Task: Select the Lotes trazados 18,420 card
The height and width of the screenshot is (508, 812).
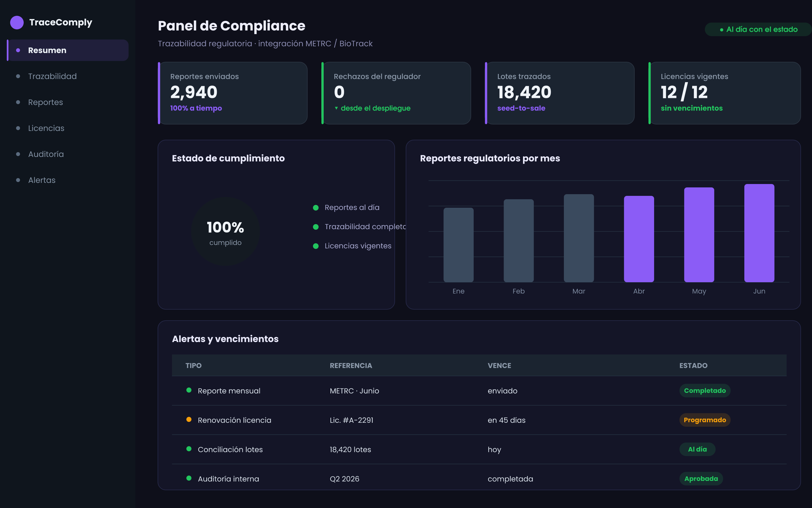Action: tap(559, 93)
